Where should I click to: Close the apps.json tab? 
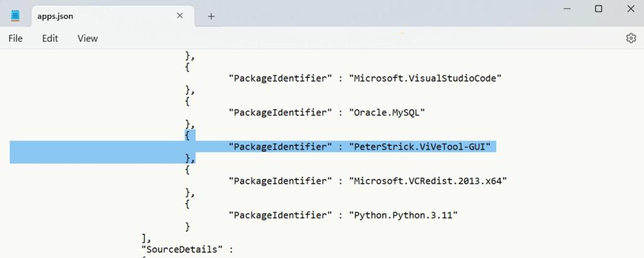point(180,16)
